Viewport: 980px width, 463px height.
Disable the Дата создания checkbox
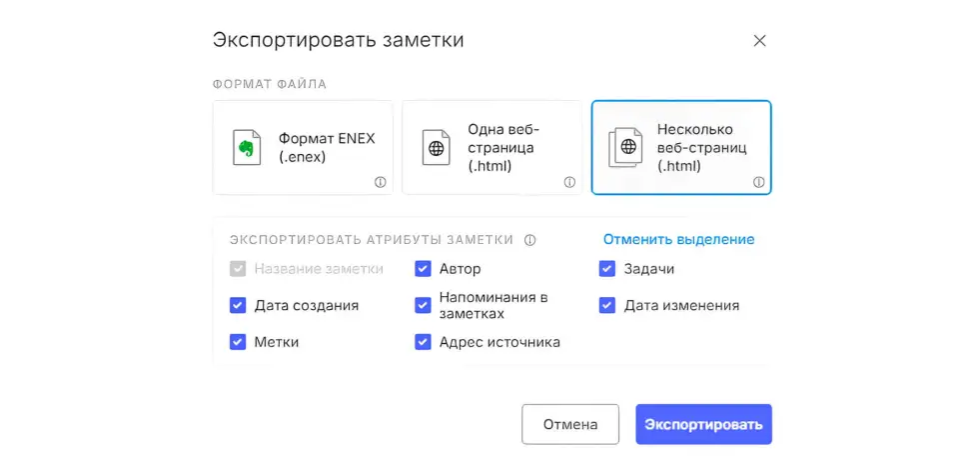[238, 305]
